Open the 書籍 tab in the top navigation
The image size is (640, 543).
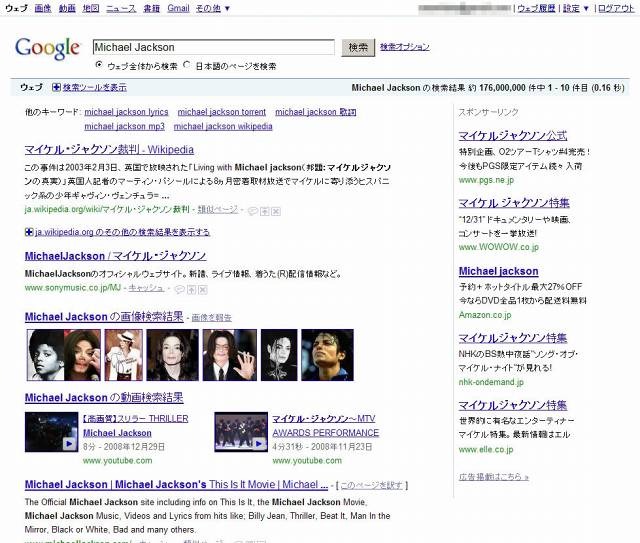[x=151, y=8]
